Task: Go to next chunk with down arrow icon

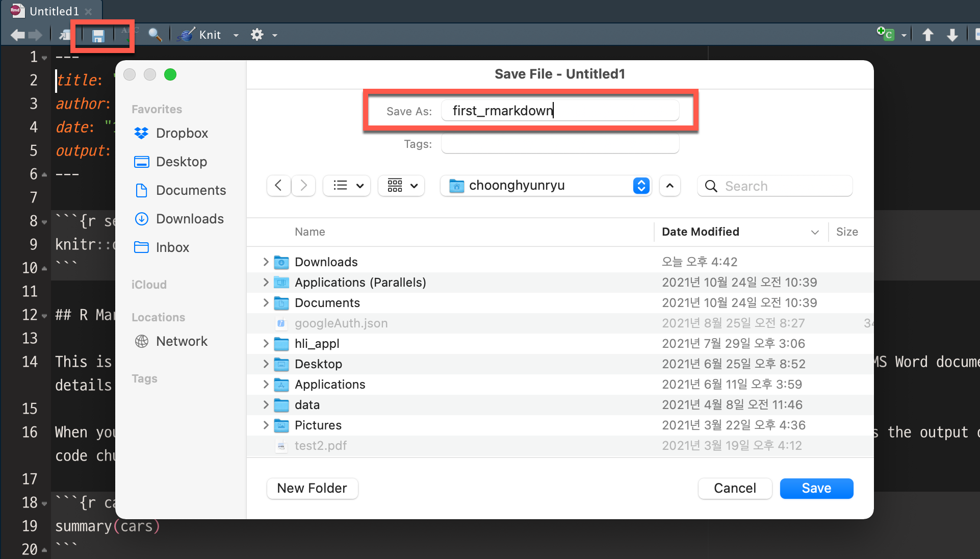Action: click(952, 35)
